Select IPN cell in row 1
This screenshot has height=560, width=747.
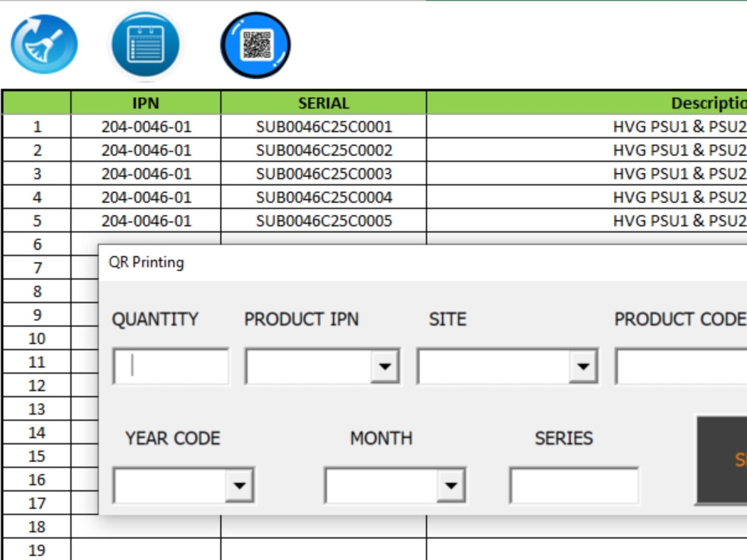[146, 127]
